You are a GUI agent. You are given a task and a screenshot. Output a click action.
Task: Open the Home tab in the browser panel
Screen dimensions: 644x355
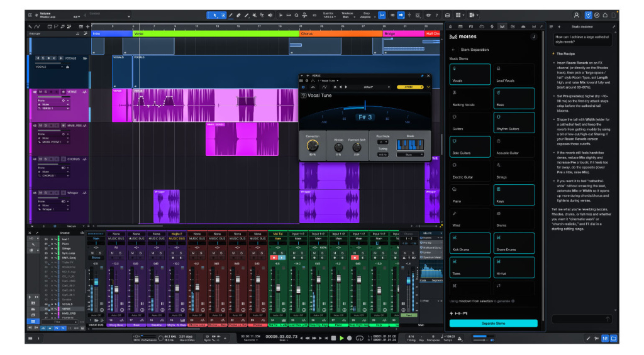point(450,26)
